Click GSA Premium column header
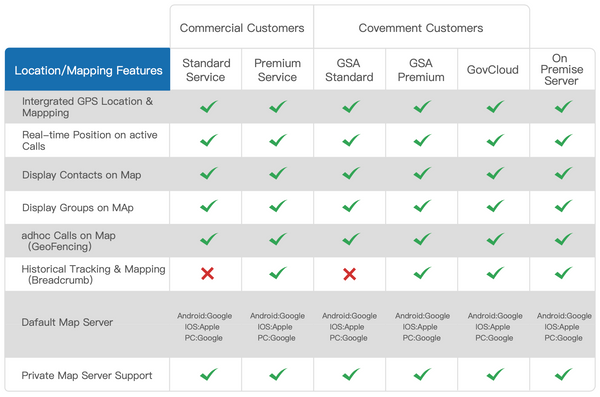Viewport: 600px width, 397px height. [x=421, y=70]
